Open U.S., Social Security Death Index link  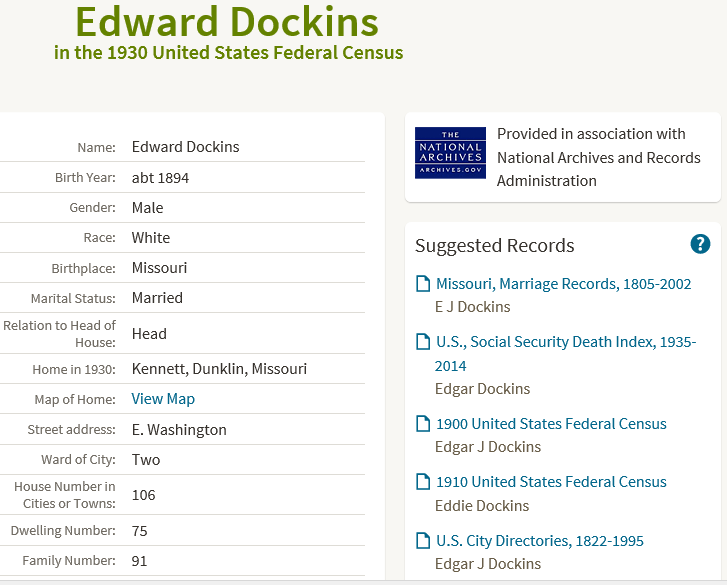[565, 354]
